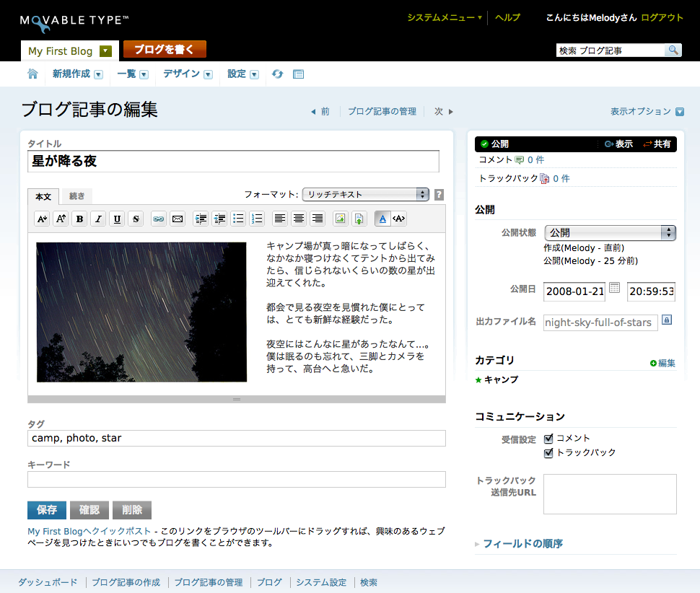Save the entry with 保存
Screen dimensions: 700x593
(47, 510)
